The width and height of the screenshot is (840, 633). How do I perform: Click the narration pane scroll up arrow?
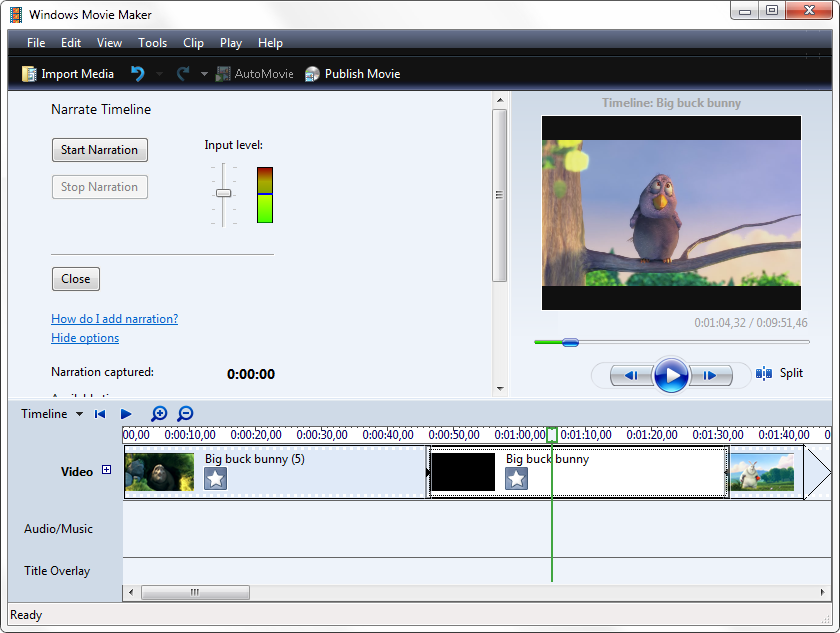pos(500,100)
